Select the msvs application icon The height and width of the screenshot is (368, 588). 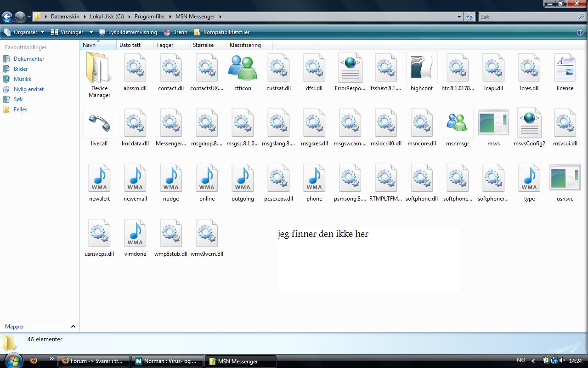[x=493, y=122]
